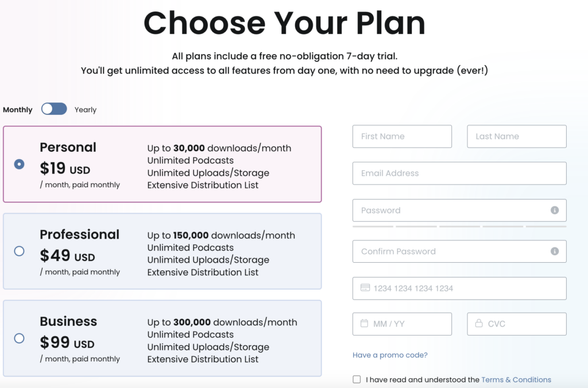Click the info icon in Confirm Password field
The image size is (588, 388).
(554, 251)
